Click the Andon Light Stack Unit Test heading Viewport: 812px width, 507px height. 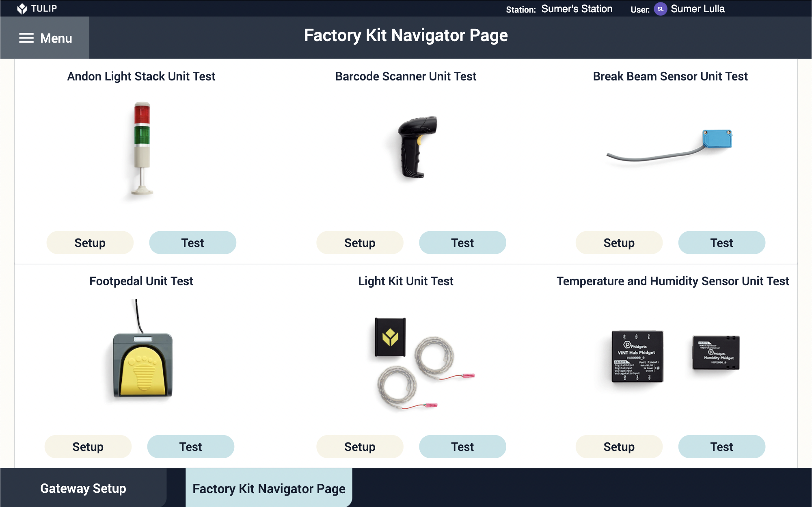click(141, 76)
